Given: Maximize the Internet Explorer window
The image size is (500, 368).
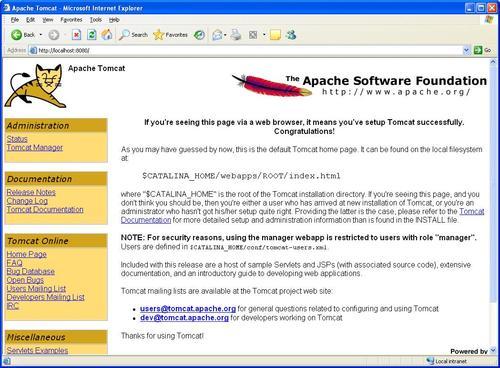Looking at the screenshot, I should point(481,8).
